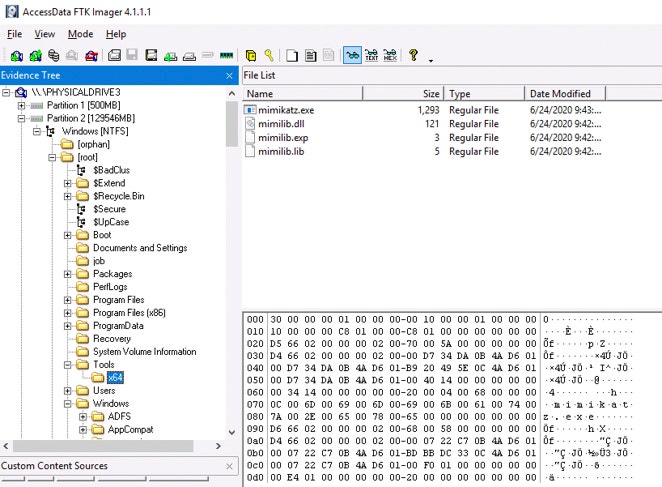Select mimilib.lib in the file list
The width and height of the screenshot is (662, 487).
[x=281, y=151]
